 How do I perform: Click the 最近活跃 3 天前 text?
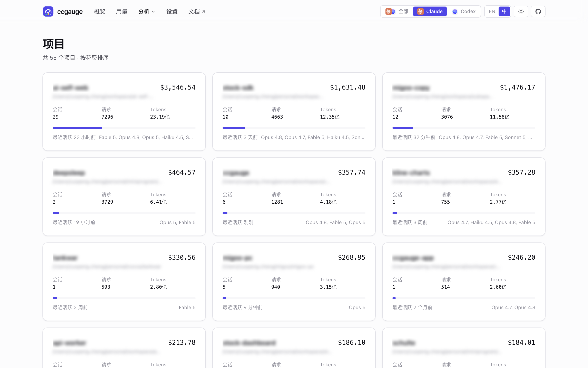point(240,137)
